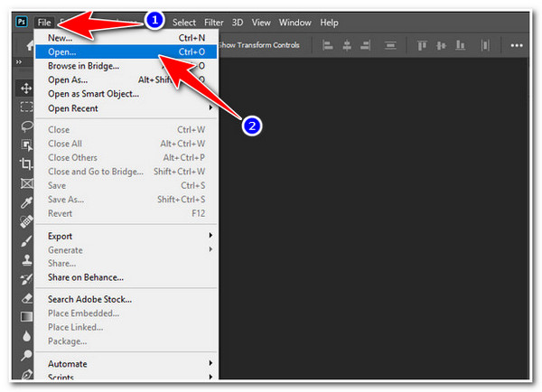Select the Lasso tool
This screenshot has height=392, width=542.
point(26,126)
